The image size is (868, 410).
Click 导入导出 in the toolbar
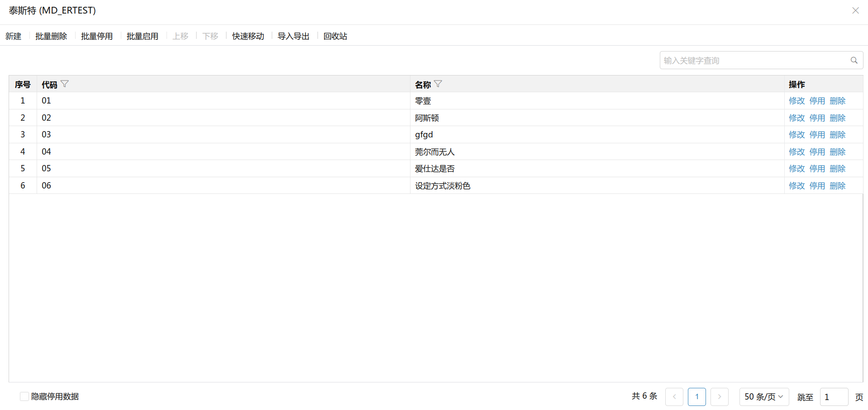click(x=293, y=36)
